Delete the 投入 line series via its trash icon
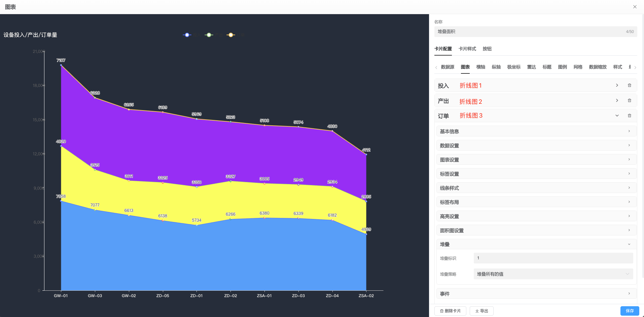Screen dimensions: 644x317 tap(630, 85)
